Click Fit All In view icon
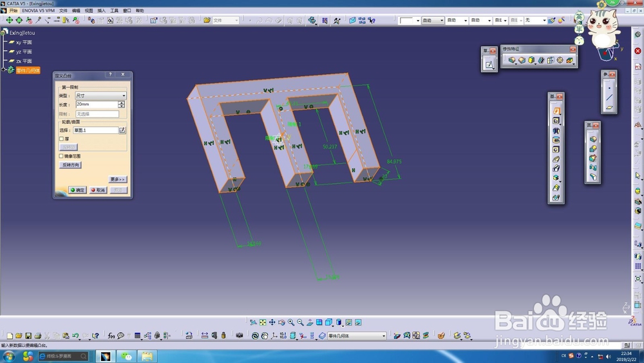 click(263, 322)
